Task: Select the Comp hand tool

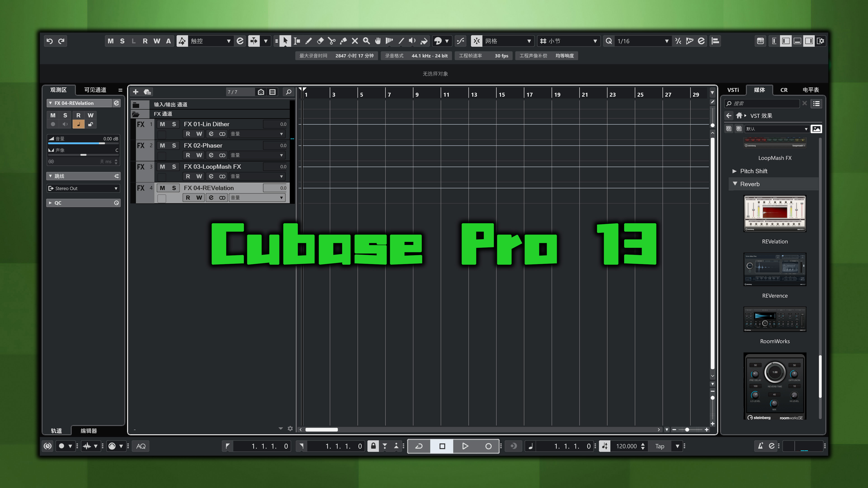Action: (x=378, y=41)
